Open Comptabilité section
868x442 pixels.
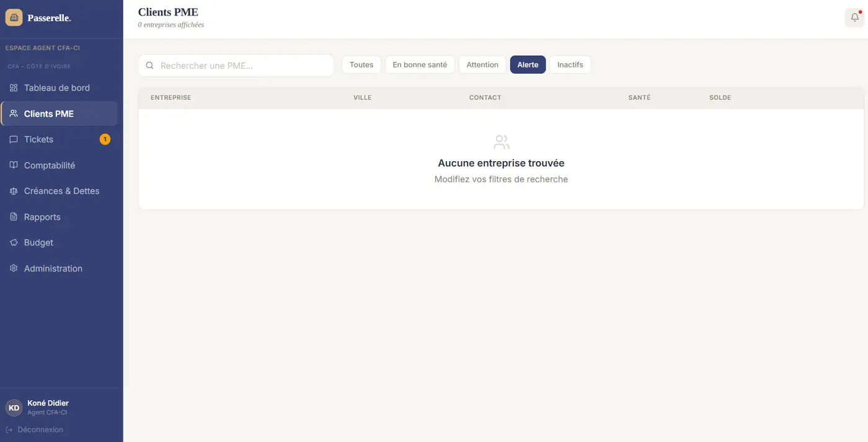coord(60,166)
